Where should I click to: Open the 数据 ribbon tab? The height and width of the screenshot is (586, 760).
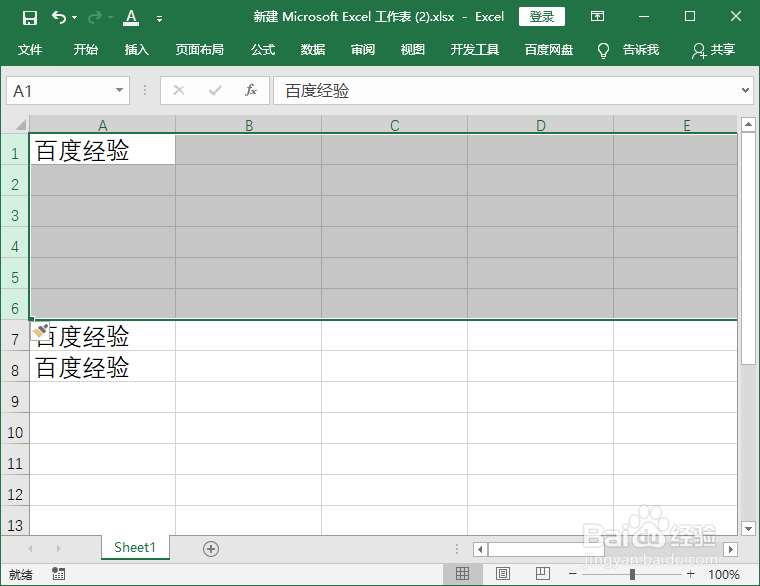tap(313, 49)
